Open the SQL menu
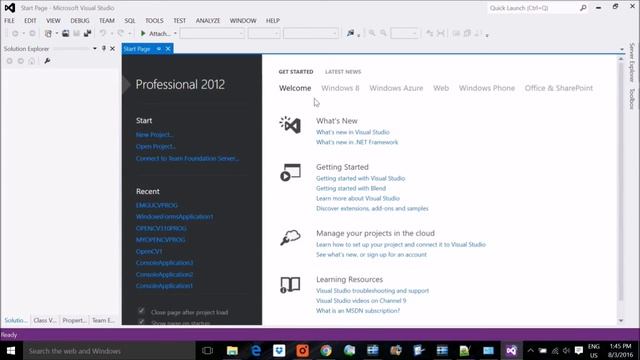This screenshot has height=360, width=640. [130, 20]
